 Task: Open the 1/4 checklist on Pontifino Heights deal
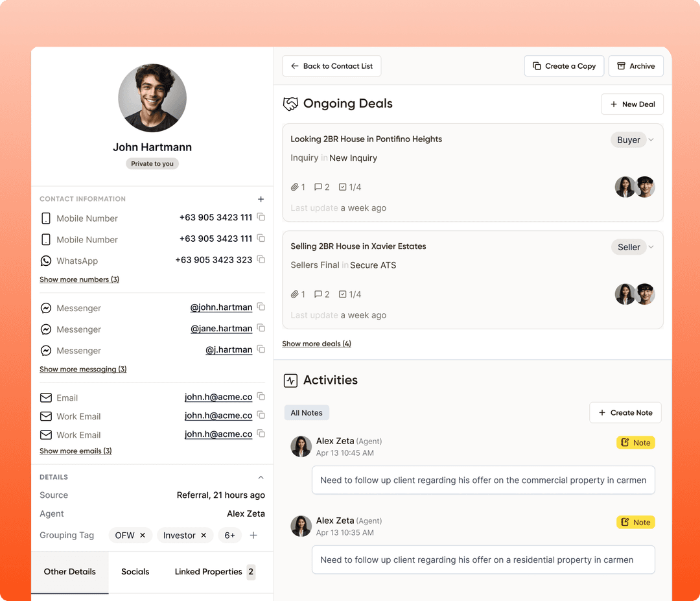click(350, 187)
